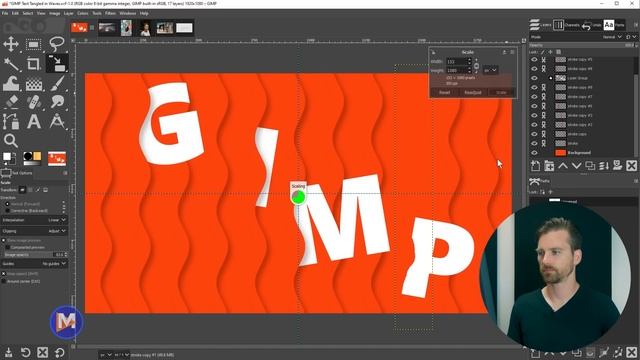
Task: Select the Bucket Fill tool
Action: pos(34,84)
